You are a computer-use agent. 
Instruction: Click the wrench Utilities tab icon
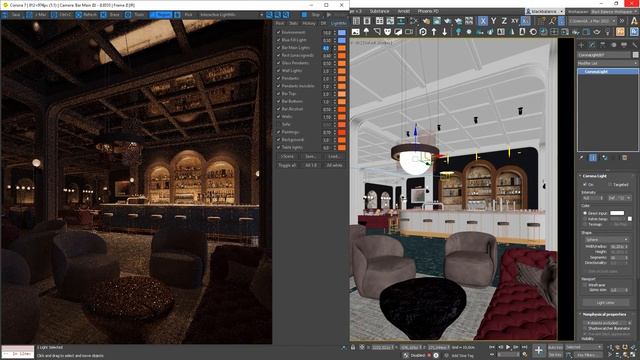pyautogui.click(x=634, y=44)
